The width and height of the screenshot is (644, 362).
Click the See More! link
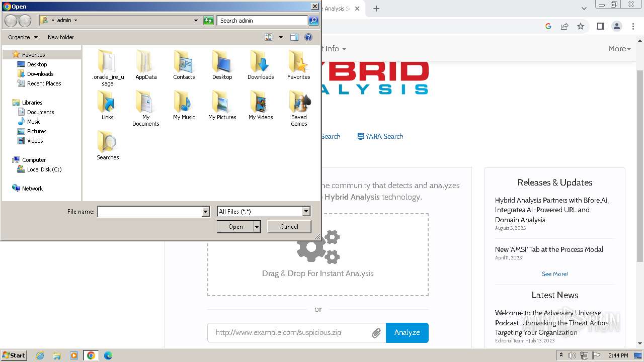555,274
